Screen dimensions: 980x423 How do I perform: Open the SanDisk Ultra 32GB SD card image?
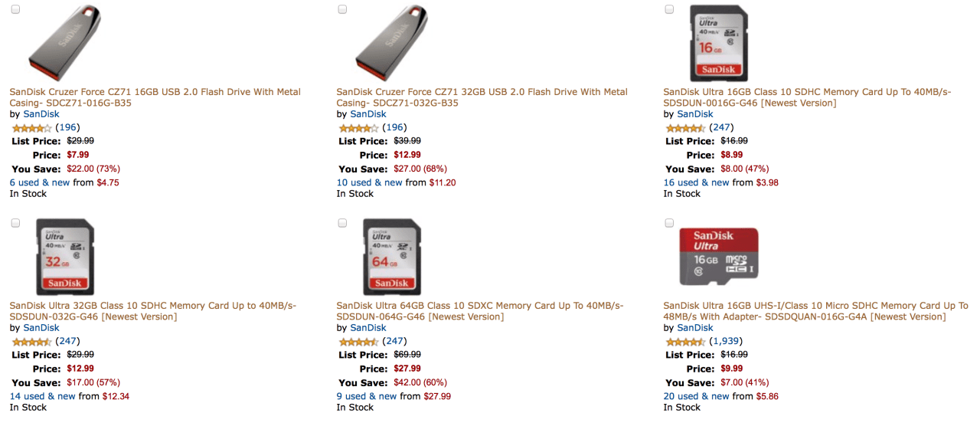(64, 257)
